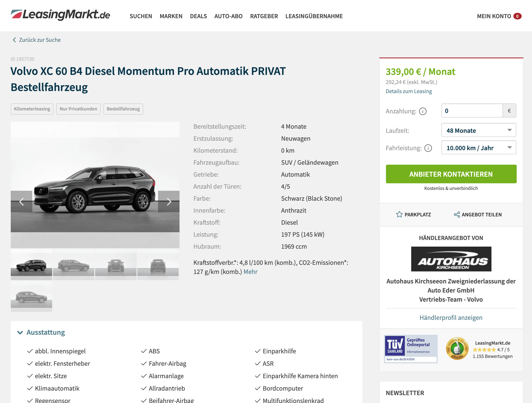Click the ANBIETER KONTAKTIEREN button
Image resolution: width=532 pixels, height=403 pixels.
(x=451, y=174)
